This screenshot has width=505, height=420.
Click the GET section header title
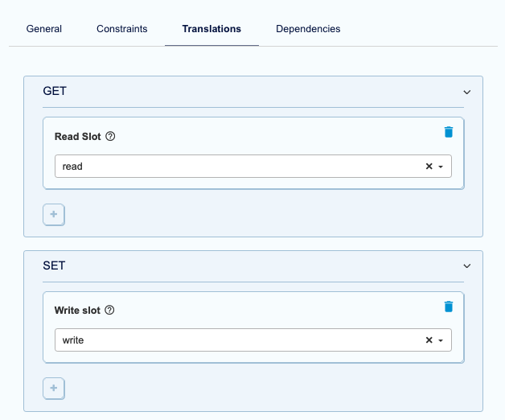pyautogui.click(x=55, y=92)
